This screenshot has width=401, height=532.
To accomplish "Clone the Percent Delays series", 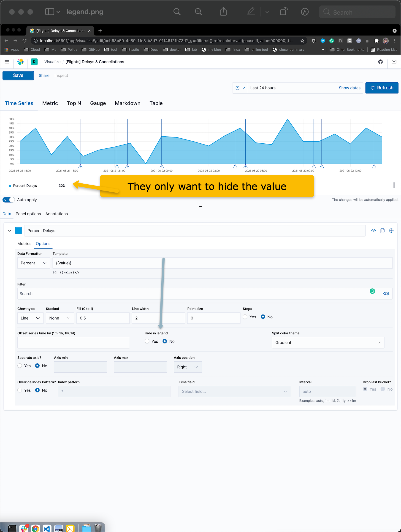I will click(x=382, y=230).
